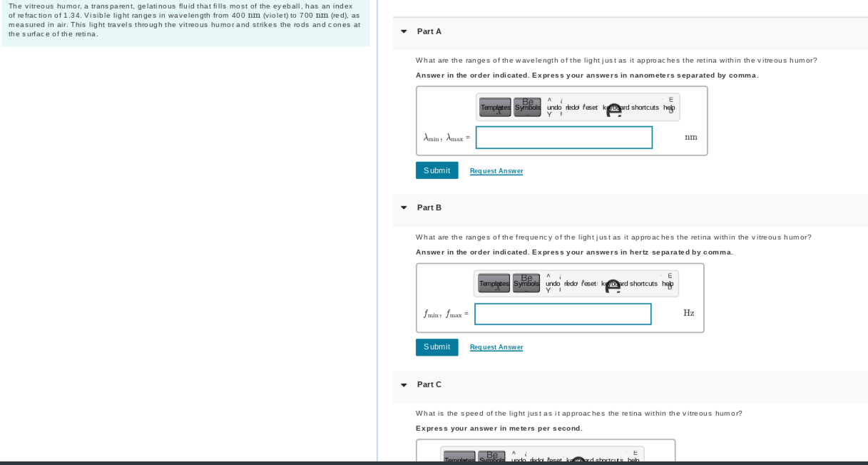Viewport: 868px width, 465px height.
Task: Click Request Answer for Part A
Action: click(496, 171)
